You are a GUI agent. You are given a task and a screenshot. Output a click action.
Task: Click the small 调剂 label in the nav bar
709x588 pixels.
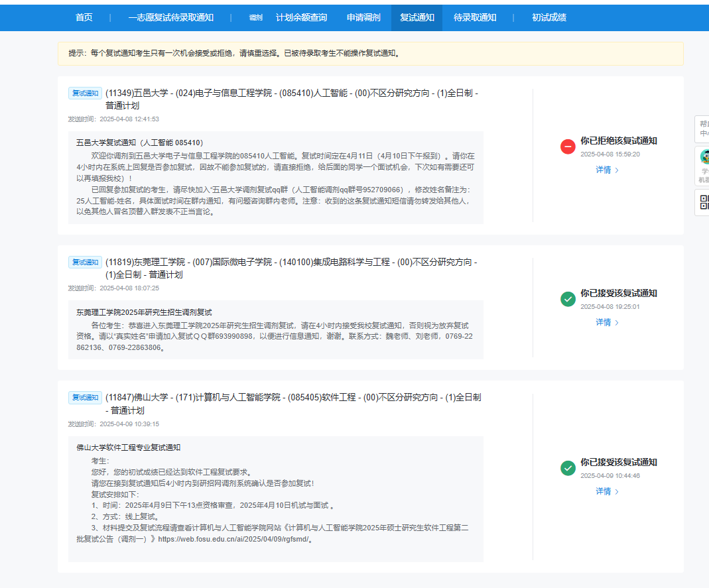click(256, 18)
